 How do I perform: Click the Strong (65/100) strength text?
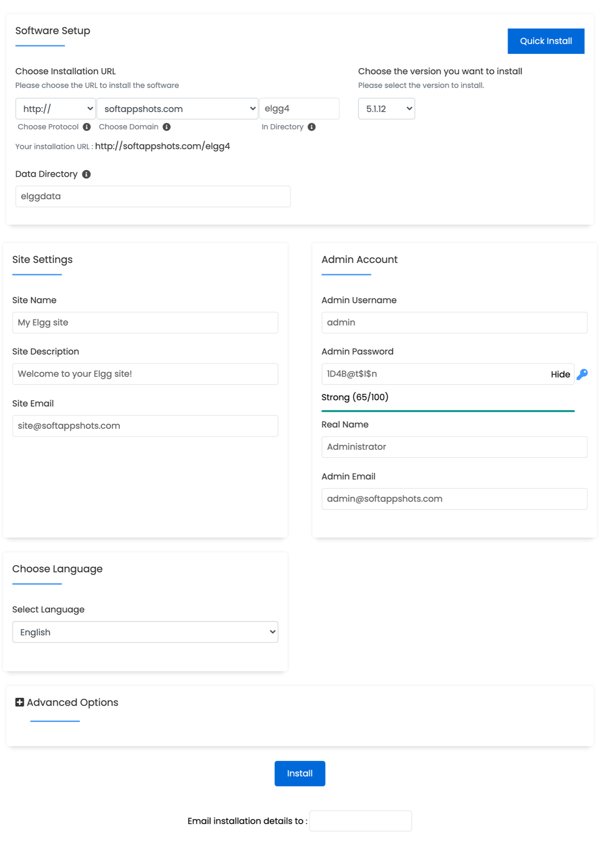(x=355, y=397)
